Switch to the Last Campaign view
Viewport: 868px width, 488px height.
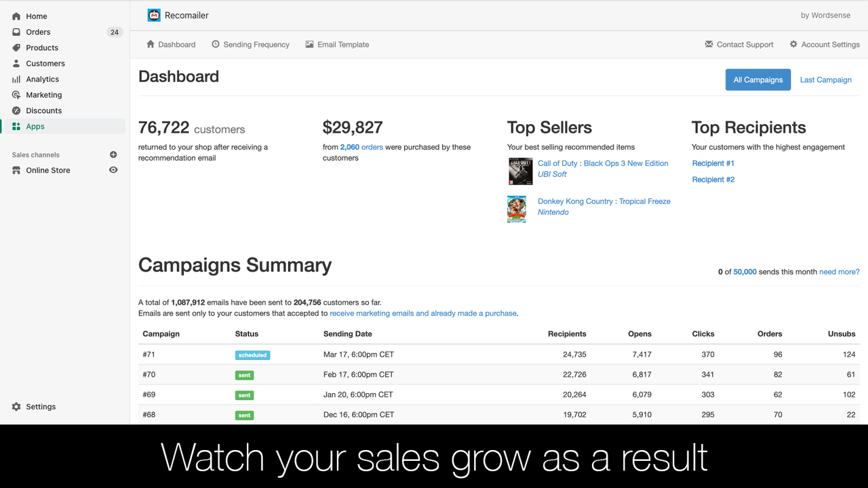coord(825,79)
